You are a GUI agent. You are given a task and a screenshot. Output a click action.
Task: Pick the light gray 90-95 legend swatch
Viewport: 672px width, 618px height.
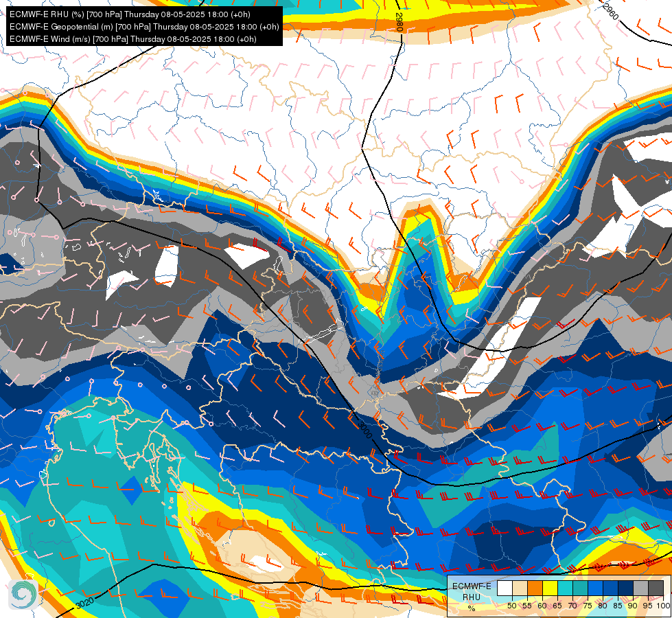click(x=640, y=588)
